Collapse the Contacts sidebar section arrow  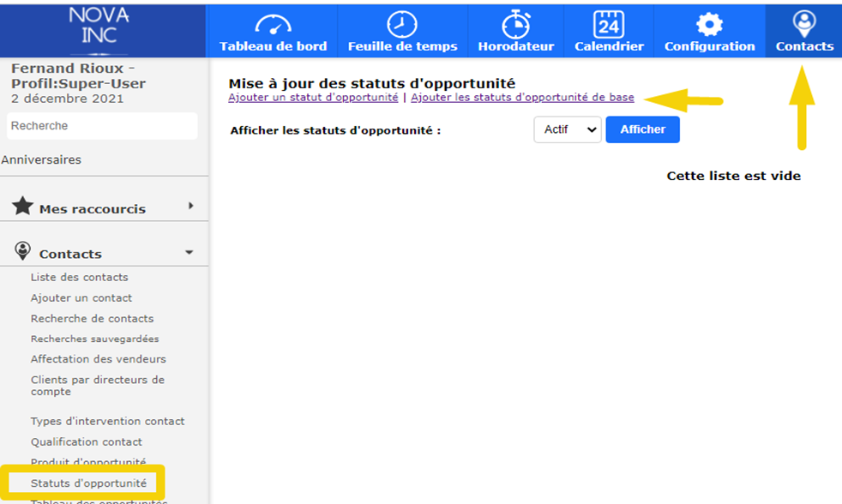(189, 253)
